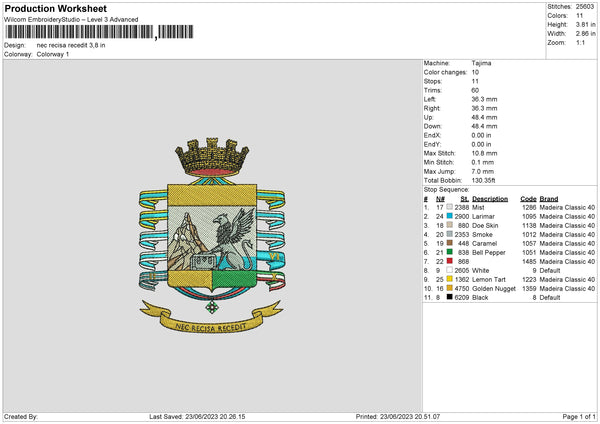Screen dimensions: 600x424
Task: Select the 'Caramel' description text
Action: click(x=484, y=243)
